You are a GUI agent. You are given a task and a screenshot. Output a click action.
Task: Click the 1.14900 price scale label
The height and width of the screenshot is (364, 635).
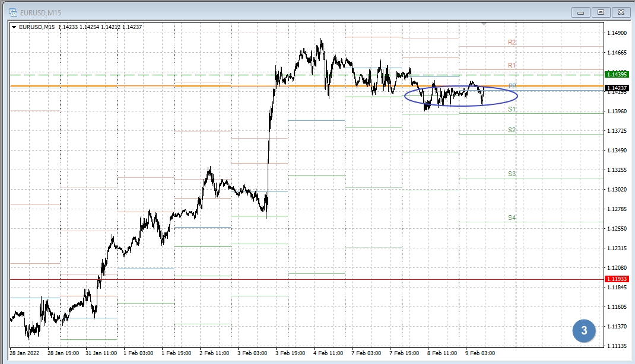click(617, 33)
